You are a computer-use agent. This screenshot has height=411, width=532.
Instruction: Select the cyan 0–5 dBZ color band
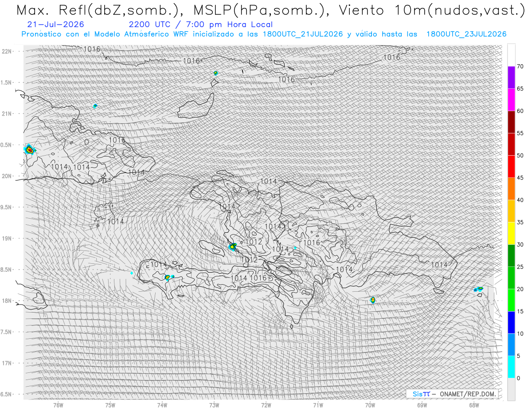[511, 367]
